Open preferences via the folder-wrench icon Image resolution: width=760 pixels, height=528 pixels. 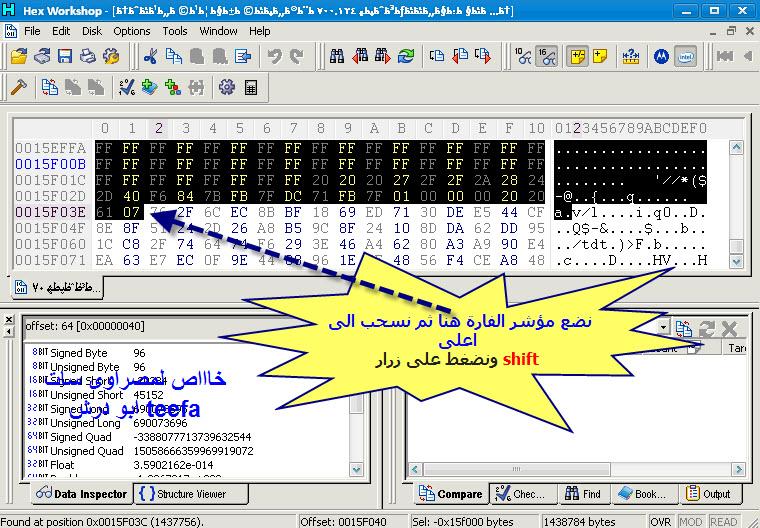tap(111, 56)
